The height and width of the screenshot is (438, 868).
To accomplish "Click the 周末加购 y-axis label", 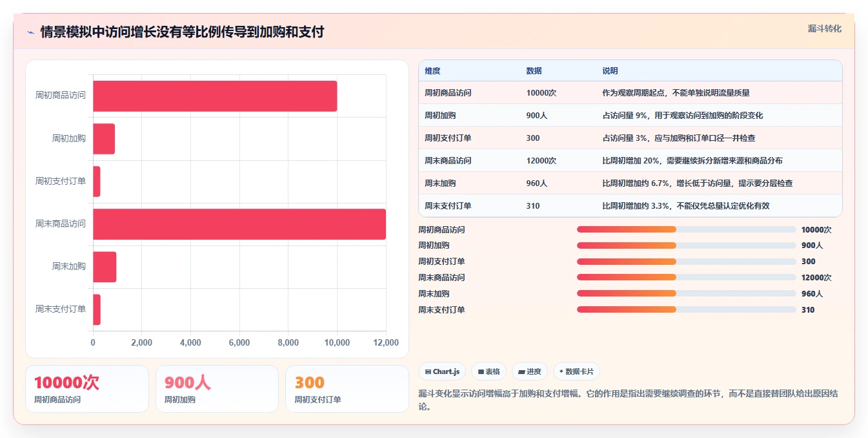I will coord(69,267).
